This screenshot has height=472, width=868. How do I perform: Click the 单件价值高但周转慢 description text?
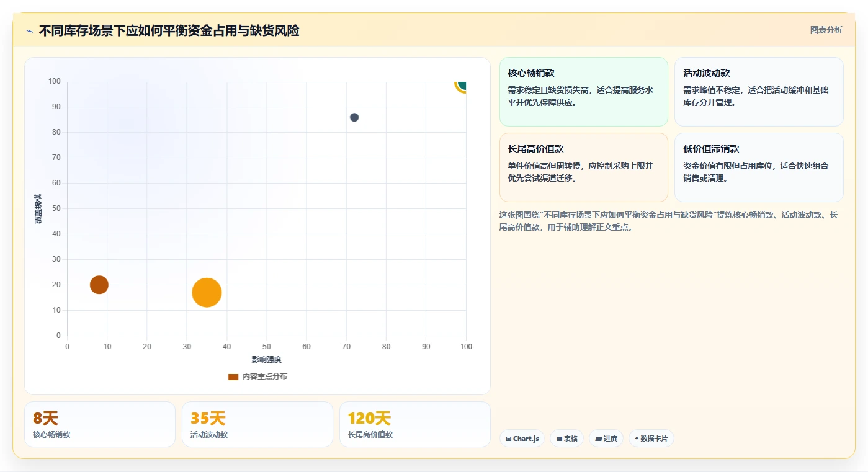[x=580, y=172]
